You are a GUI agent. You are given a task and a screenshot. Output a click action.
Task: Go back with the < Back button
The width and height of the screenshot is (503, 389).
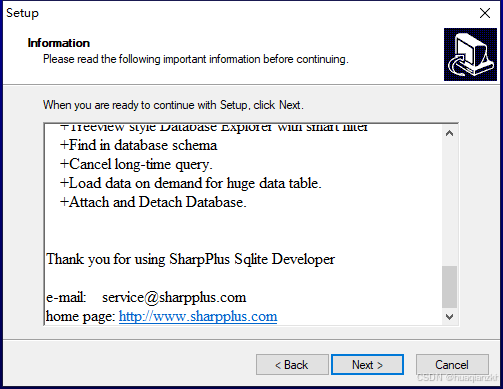tap(292, 365)
